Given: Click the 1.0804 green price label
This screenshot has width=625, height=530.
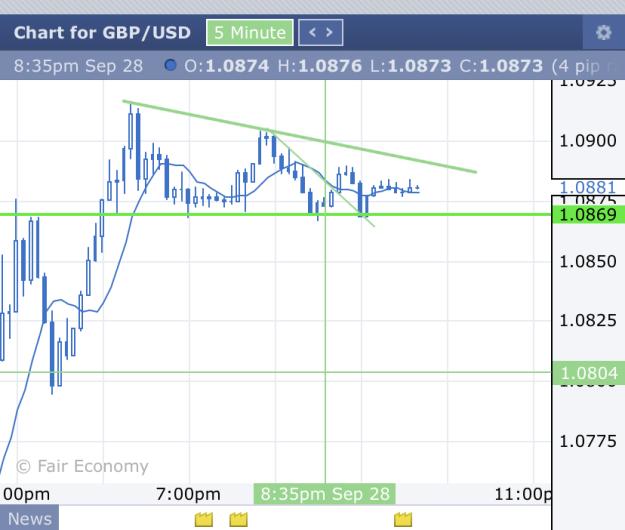Looking at the screenshot, I should coord(588,373).
